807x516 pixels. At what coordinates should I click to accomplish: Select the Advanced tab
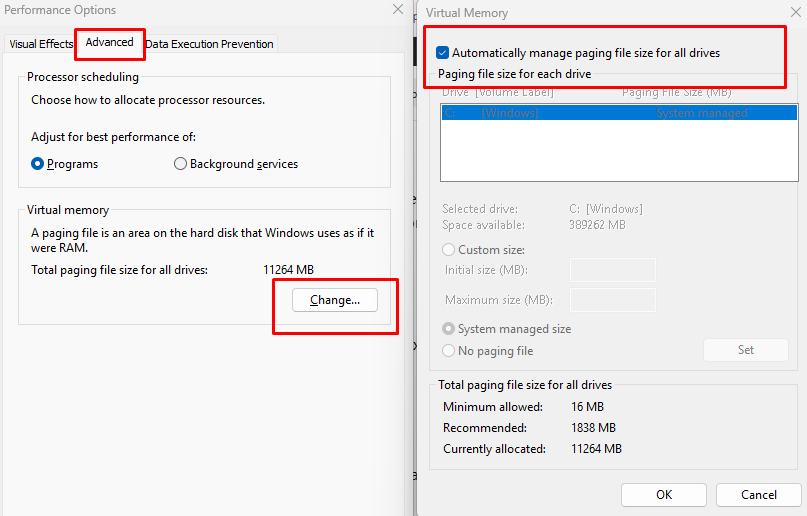[109, 42]
